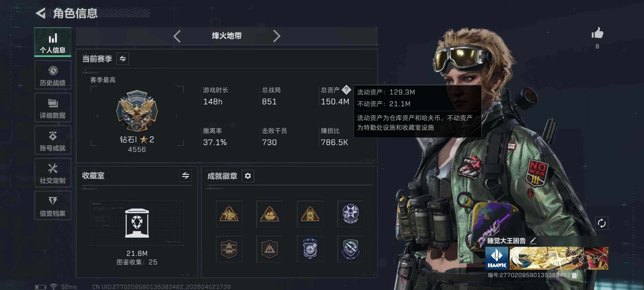Edit nickname 睡觉大王困告 with the pencil icon
This screenshot has width=644, height=290.
pos(533,241)
